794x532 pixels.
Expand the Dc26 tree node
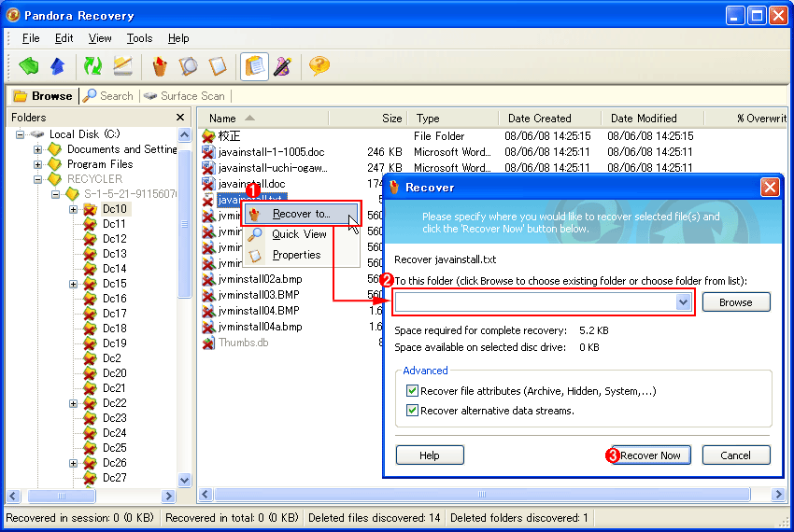coord(74,463)
